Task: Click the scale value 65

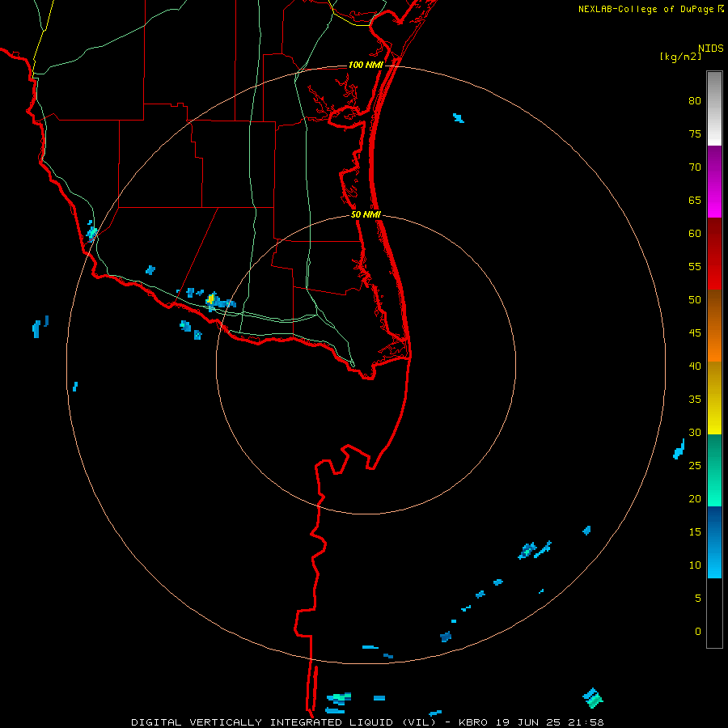Action: (x=695, y=200)
